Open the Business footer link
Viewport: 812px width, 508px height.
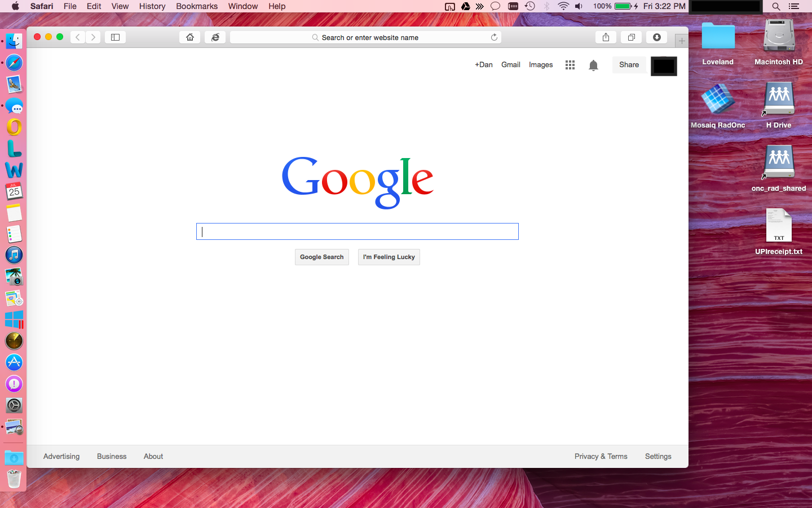tap(112, 456)
